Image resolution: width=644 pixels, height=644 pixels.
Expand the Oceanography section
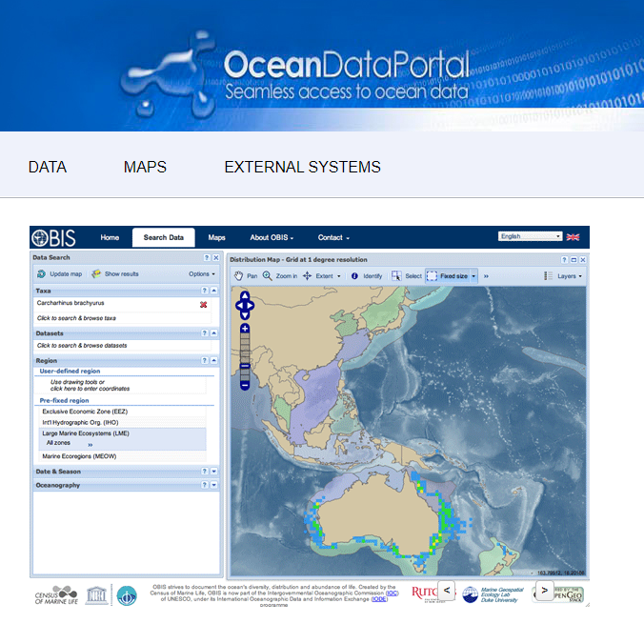[x=214, y=485]
